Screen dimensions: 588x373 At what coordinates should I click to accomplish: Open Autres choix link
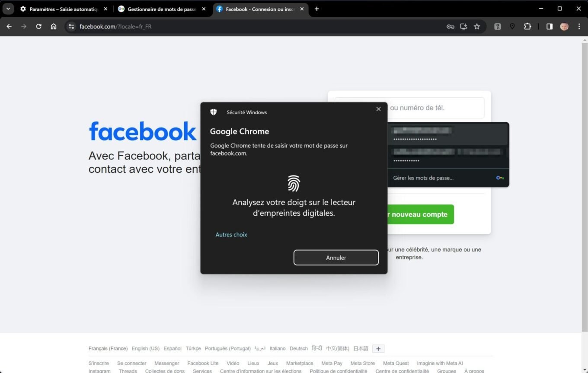pyautogui.click(x=231, y=235)
